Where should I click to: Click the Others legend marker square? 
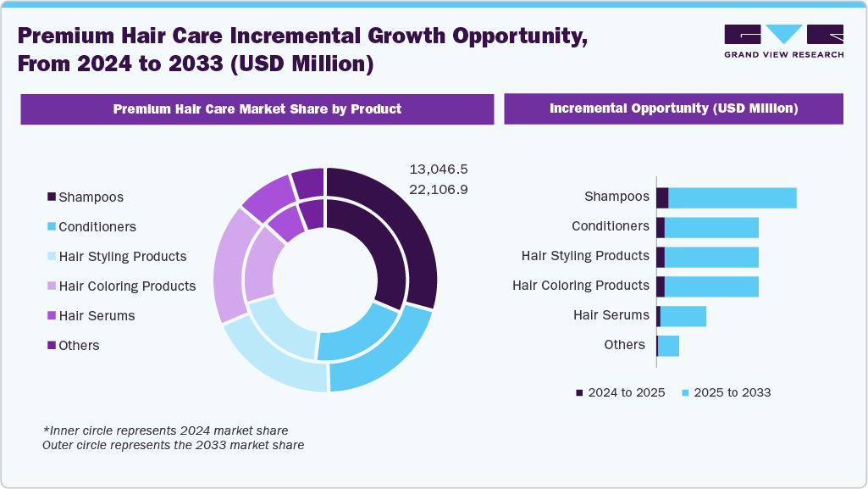click(50, 345)
